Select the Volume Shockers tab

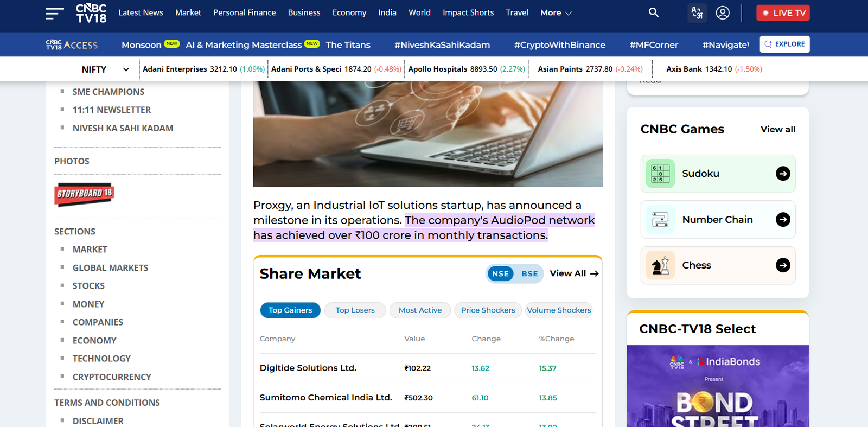[x=559, y=310]
